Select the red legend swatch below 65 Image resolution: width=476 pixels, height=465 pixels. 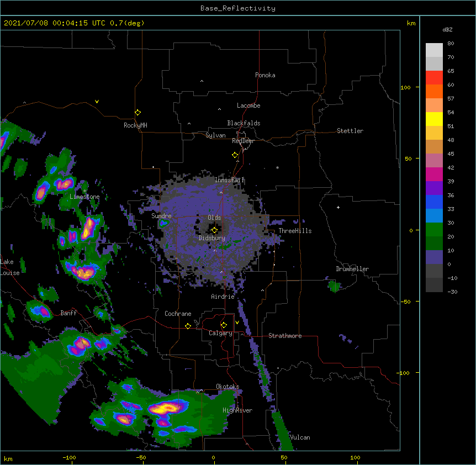(434, 78)
